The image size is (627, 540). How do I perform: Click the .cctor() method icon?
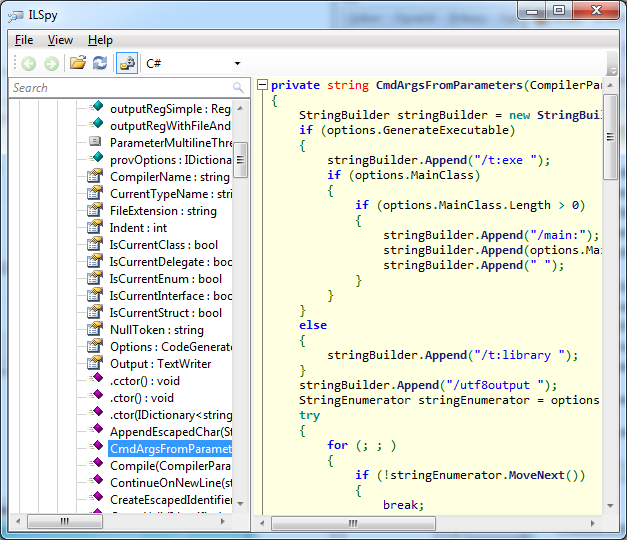coord(96,381)
